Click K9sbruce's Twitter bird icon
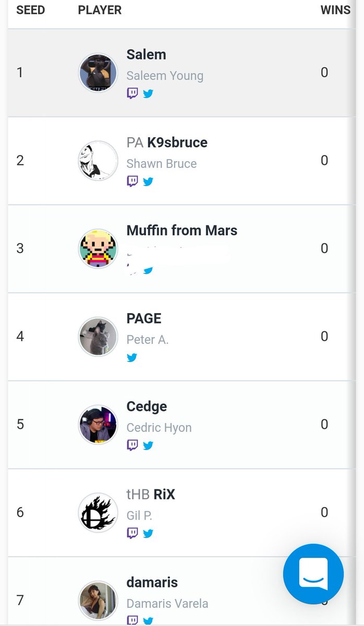The image size is (364, 626). (x=148, y=182)
